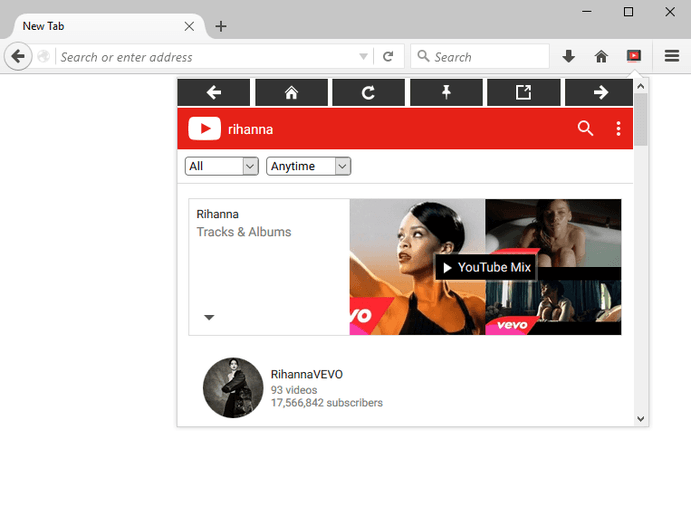
Task: Go to the panel's home button
Action: pyautogui.click(x=291, y=93)
